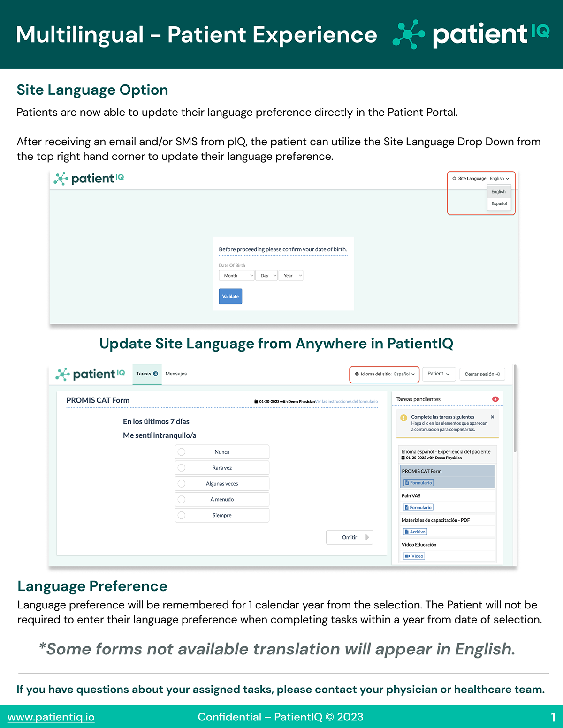Click the scrollbar of the Spanish portal screenshot
Screen dimensions: 563x728
tap(515, 408)
